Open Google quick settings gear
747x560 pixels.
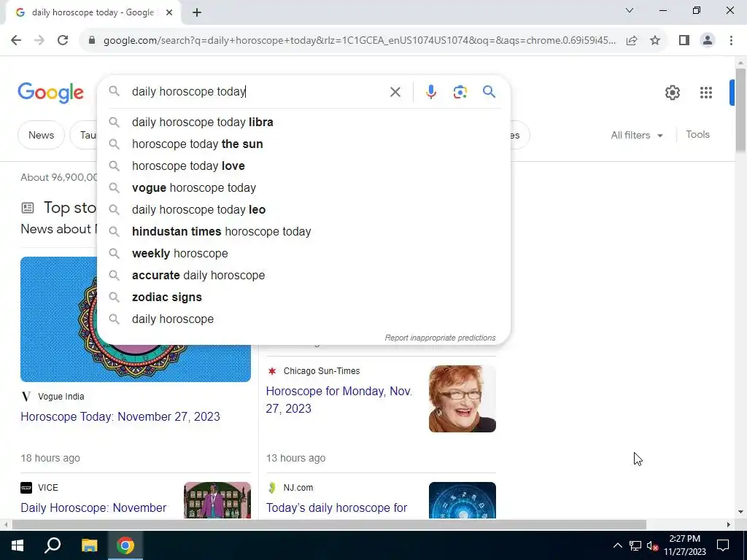672,93
